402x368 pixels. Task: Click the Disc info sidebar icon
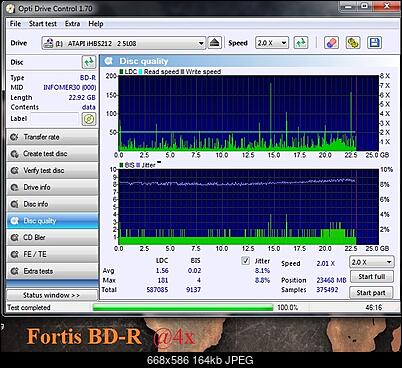14,204
